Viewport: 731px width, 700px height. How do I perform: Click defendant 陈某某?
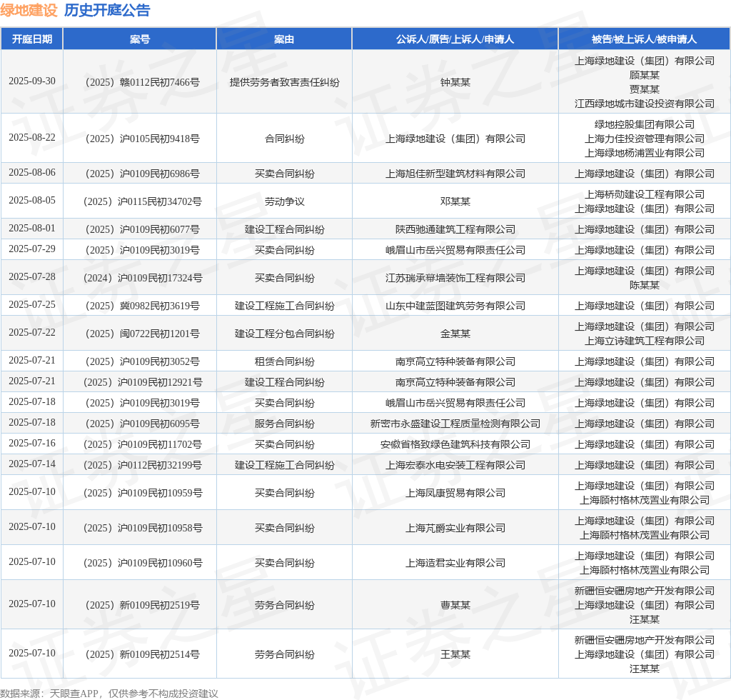pyautogui.click(x=645, y=285)
